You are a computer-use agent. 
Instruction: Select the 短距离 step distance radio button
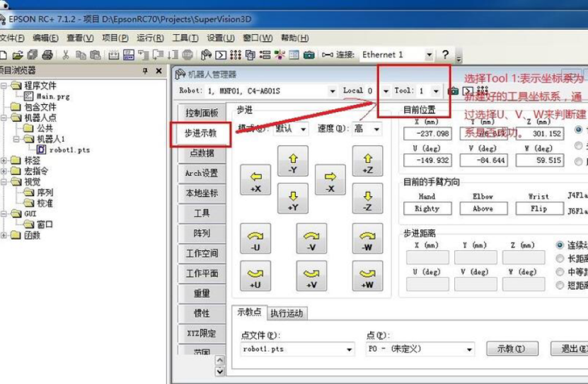(560, 286)
